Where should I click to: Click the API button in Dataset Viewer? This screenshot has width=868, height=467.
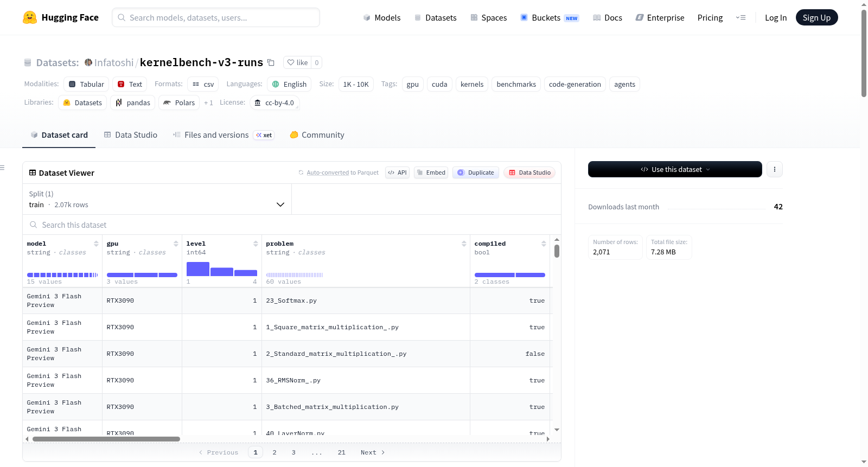point(397,172)
